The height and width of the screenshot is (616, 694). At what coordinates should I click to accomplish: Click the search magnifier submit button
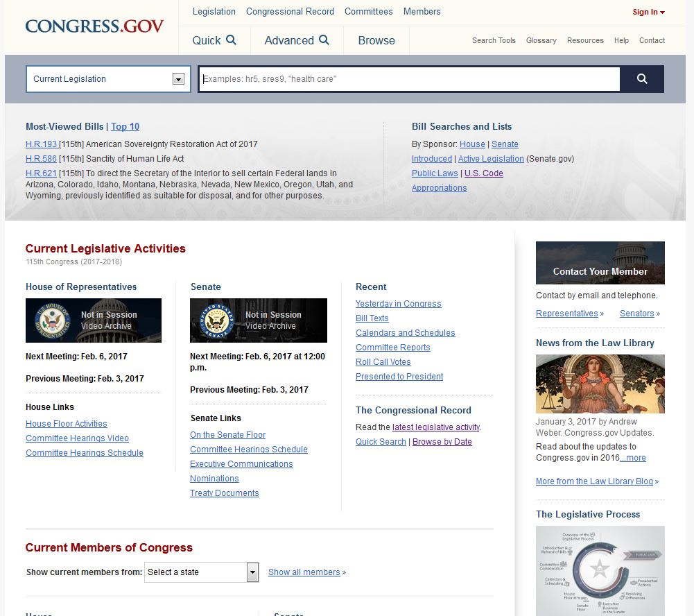point(641,78)
